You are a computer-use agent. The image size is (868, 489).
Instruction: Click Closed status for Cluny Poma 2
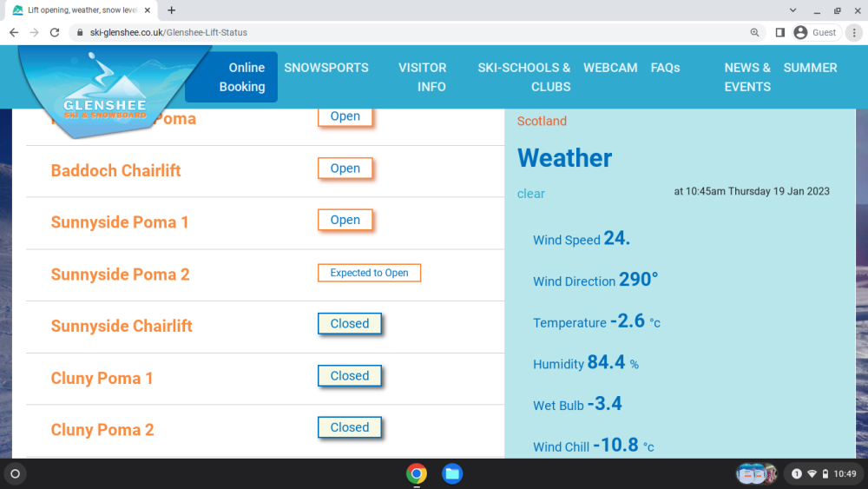pos(349,427)
